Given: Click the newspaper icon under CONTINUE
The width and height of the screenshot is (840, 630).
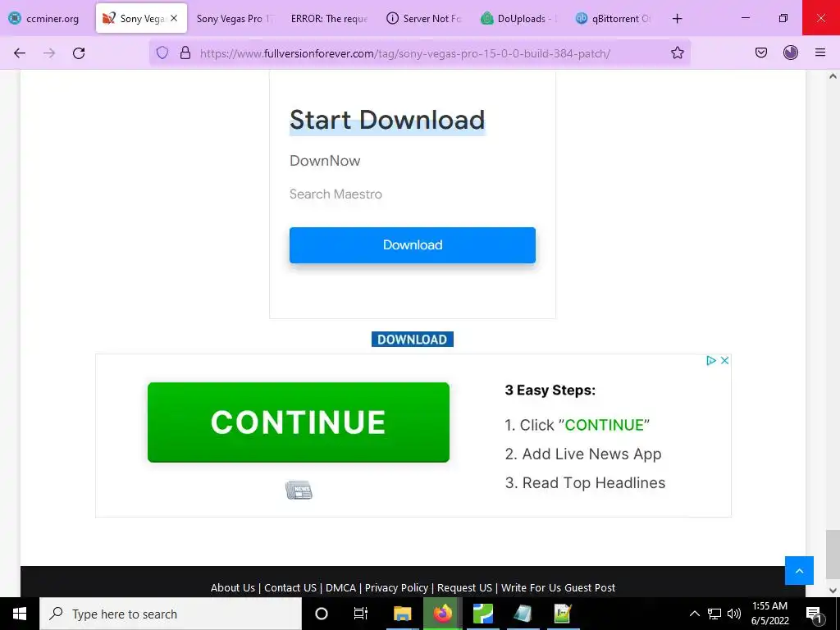Looking at the screenshot, I should point(299,490).
